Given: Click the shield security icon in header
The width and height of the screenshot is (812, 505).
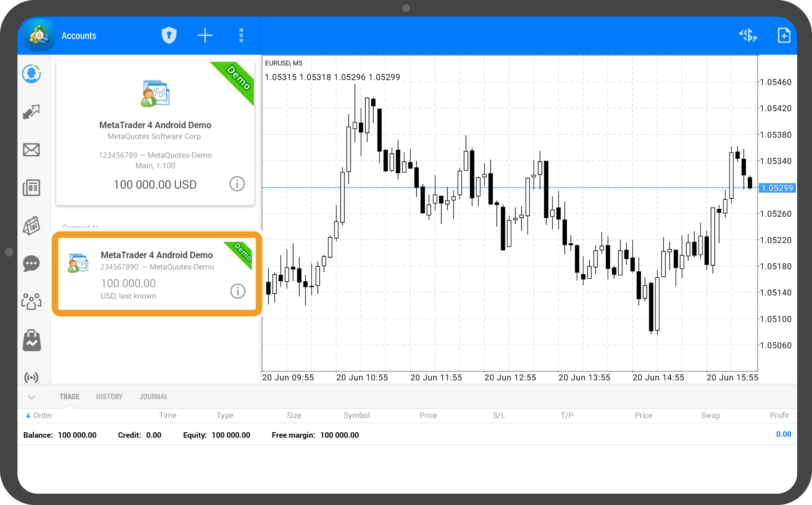Looking at the screenshot, I should point(169,35).
